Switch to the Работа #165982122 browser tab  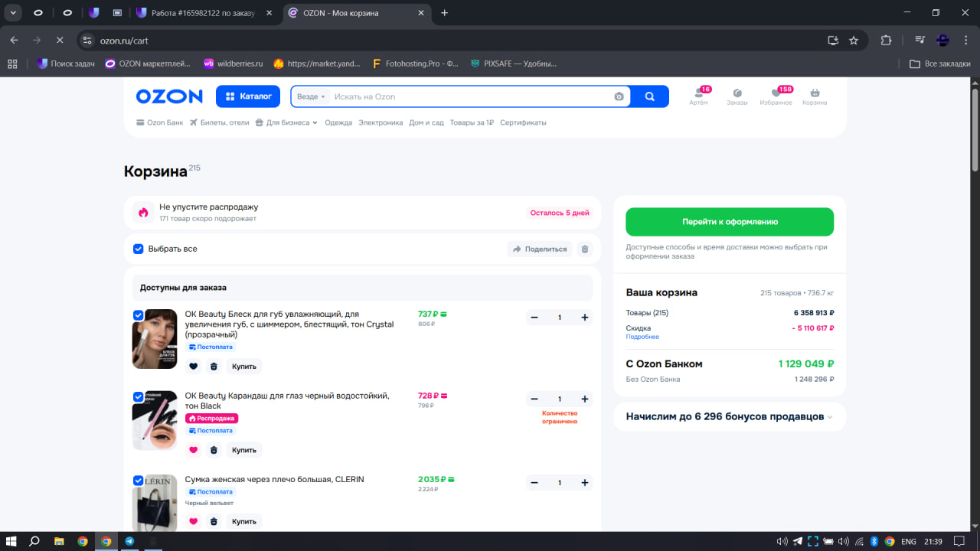click(x=204, y=13)
